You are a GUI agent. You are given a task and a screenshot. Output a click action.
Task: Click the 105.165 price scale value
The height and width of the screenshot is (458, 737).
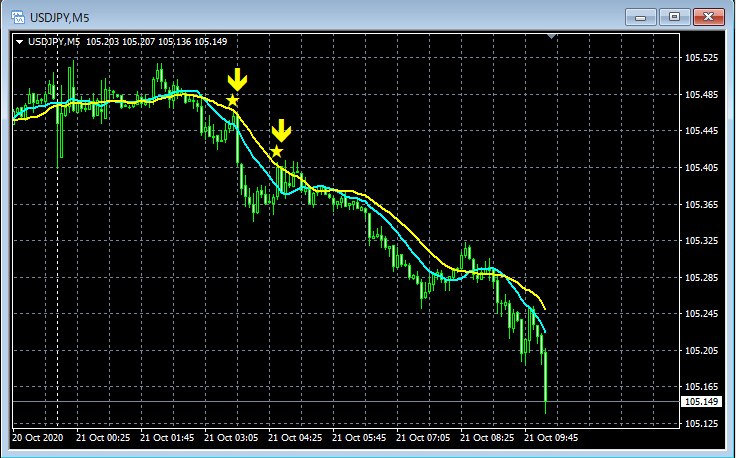701,387
